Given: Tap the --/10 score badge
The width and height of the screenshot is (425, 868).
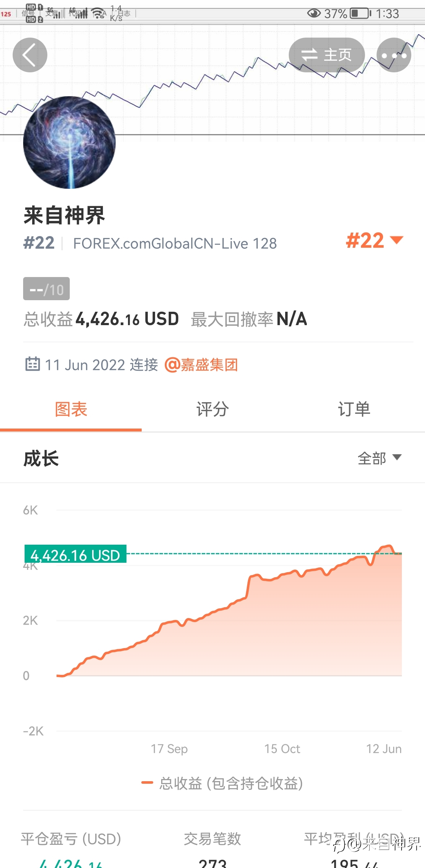Looking at the screenshot, I should click(46, 289).
